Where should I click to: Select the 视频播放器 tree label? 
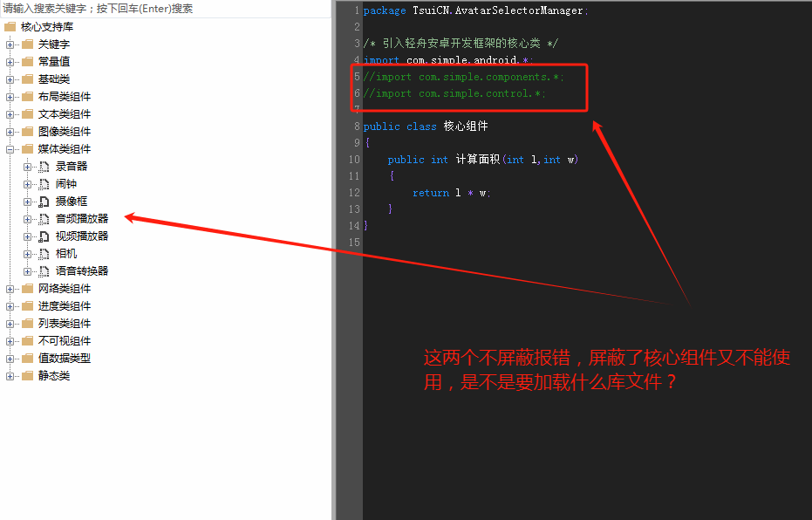point(82,236)
